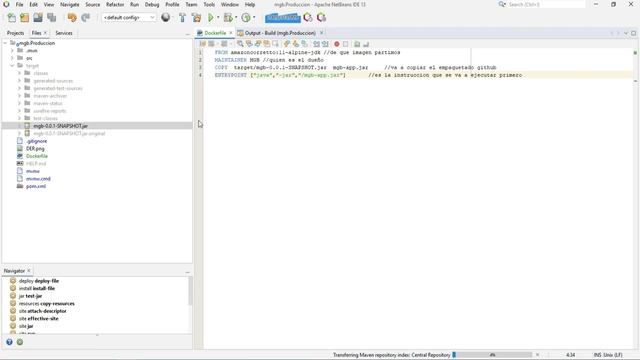This screenshot has width=640, height=360.
Task: Click the blue memory usage bar
Action: click(x=282, y=18)
